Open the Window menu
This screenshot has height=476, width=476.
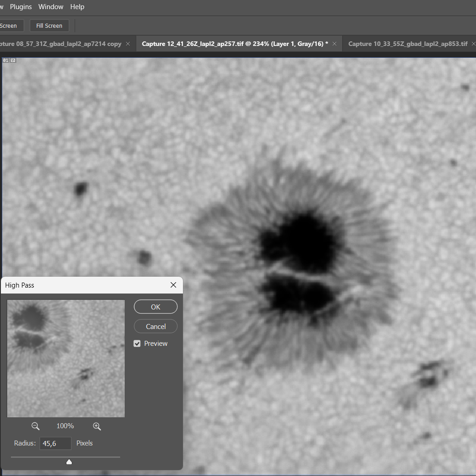(51, 7)
